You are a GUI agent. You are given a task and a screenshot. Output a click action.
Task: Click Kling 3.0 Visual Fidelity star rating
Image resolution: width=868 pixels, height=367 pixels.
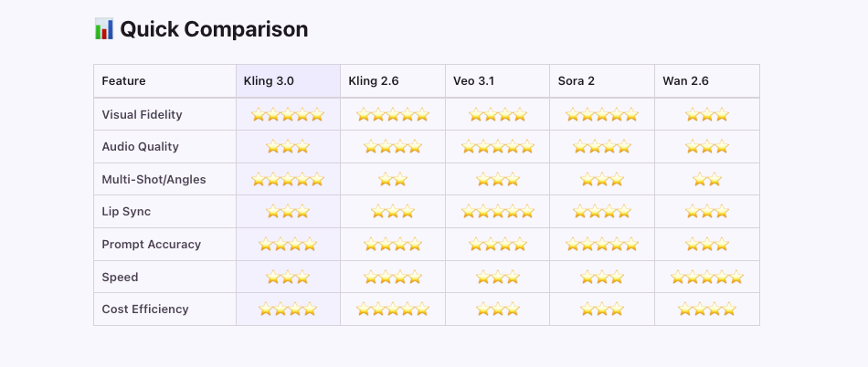pos(288,115)
